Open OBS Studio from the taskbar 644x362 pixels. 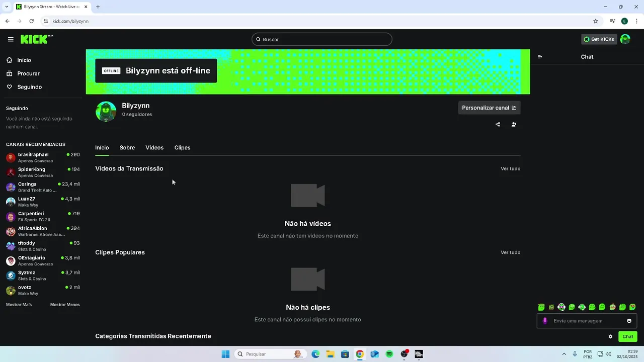404,354
